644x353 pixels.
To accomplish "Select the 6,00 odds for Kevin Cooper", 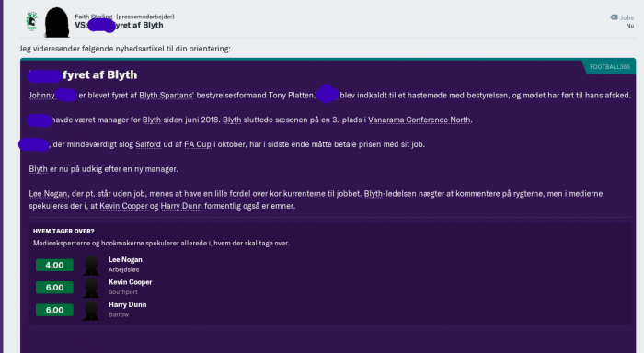I will click(x=54, y=288).
